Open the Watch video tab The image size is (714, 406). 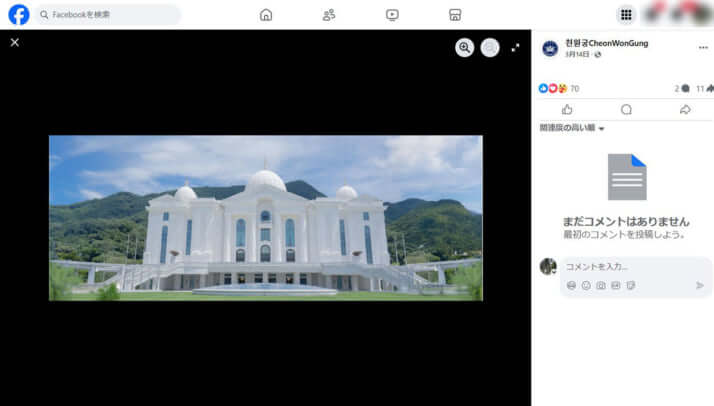392,15
